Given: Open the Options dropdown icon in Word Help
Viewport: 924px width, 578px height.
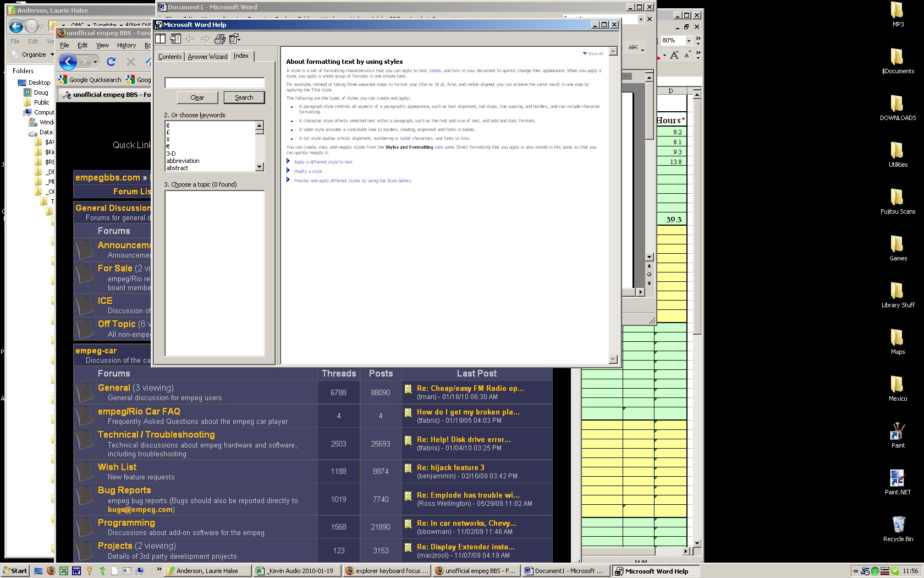Looking at the screenshot, I should coord(235,39).
